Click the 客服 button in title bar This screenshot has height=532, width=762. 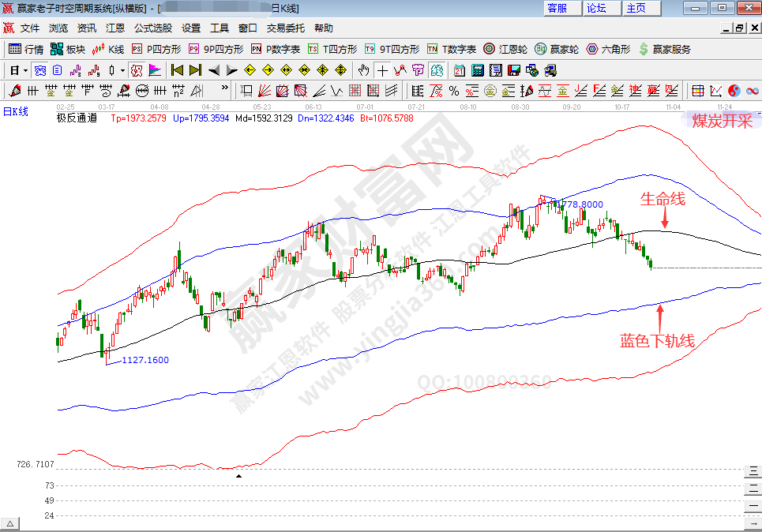[x=557, y=8]
